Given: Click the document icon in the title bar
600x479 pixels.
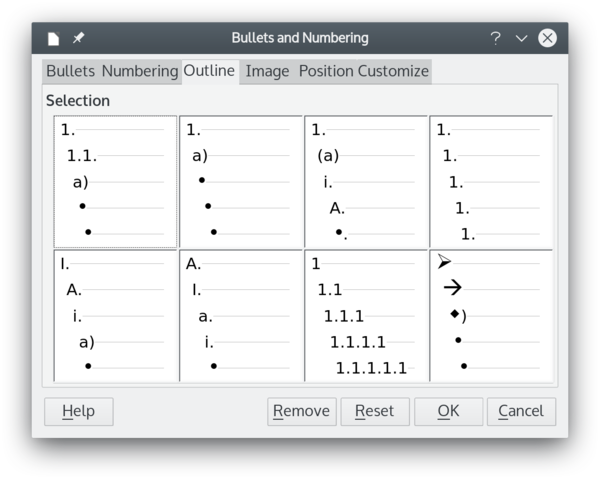Looking at the screenshot, I should point(54,39).
